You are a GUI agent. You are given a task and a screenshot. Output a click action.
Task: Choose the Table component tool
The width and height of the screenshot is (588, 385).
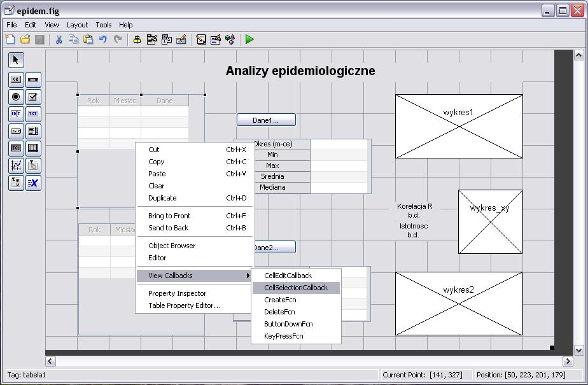(33, 148)
